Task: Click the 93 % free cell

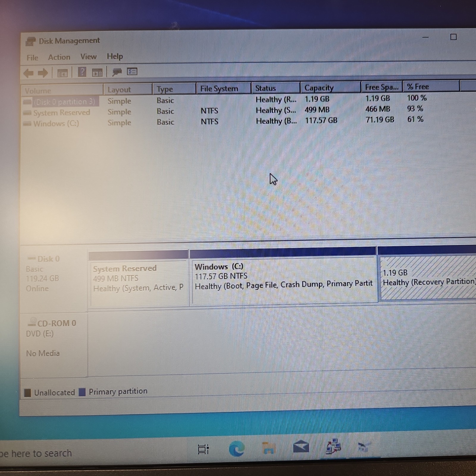Action: pyautogui.click(x=415, y=109)
